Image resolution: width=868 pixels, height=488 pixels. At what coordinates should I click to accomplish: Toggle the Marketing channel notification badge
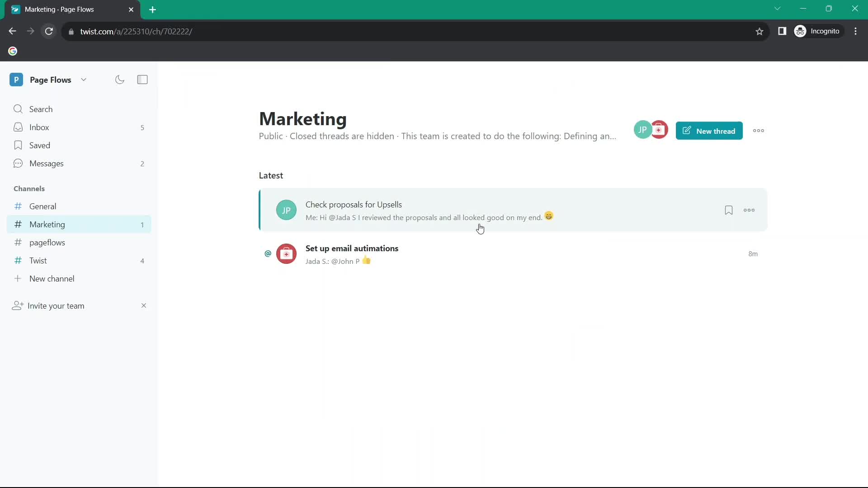142,224
